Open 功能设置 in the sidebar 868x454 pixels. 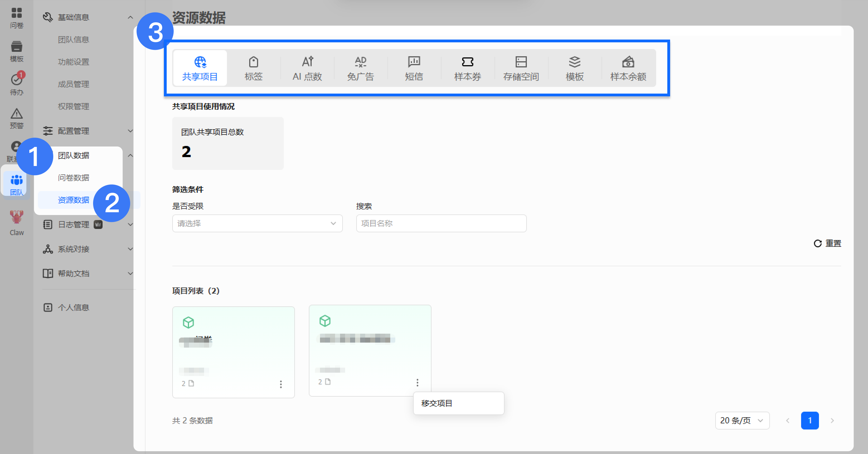74,62
